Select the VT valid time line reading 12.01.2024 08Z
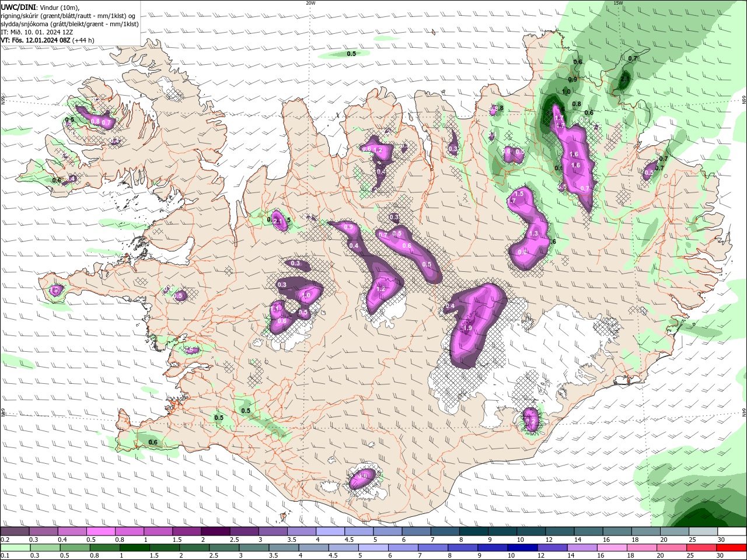 pos(47,40)
